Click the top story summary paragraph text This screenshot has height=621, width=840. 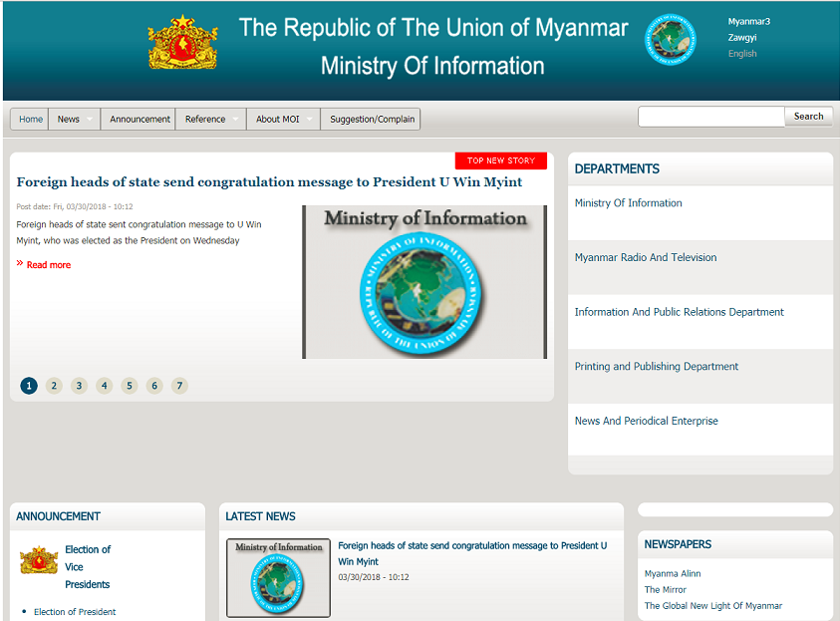[x=139, y=232]
